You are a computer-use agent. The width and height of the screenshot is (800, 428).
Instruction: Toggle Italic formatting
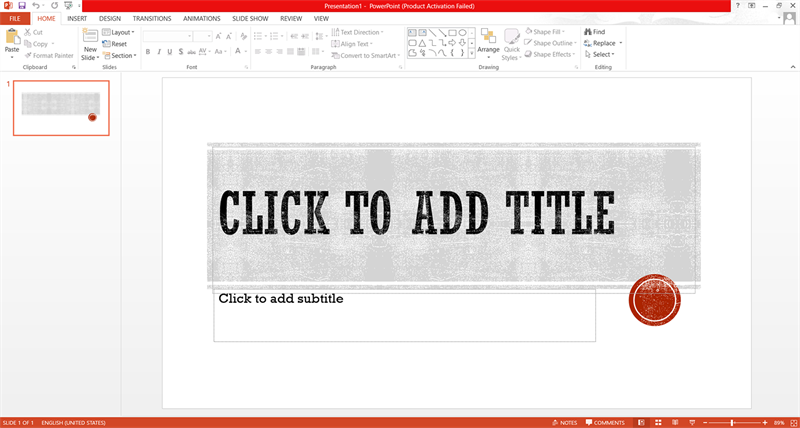[x=159, y=52]
